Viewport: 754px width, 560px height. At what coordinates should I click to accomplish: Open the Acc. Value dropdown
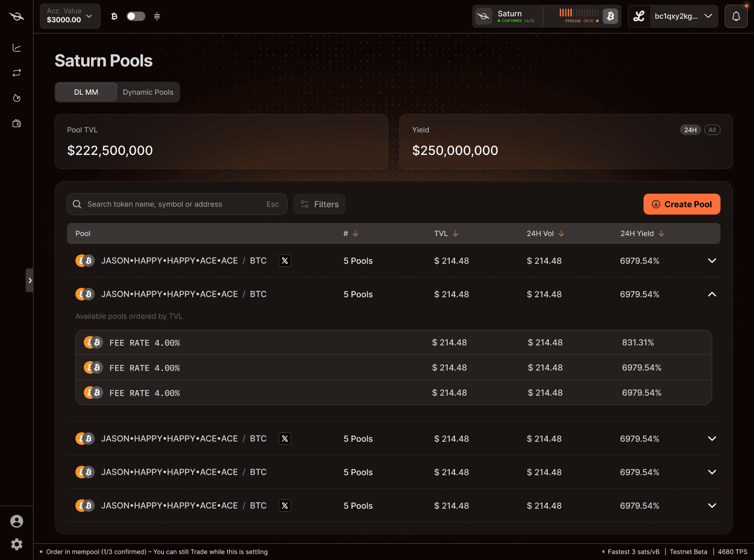pos(70,16)
